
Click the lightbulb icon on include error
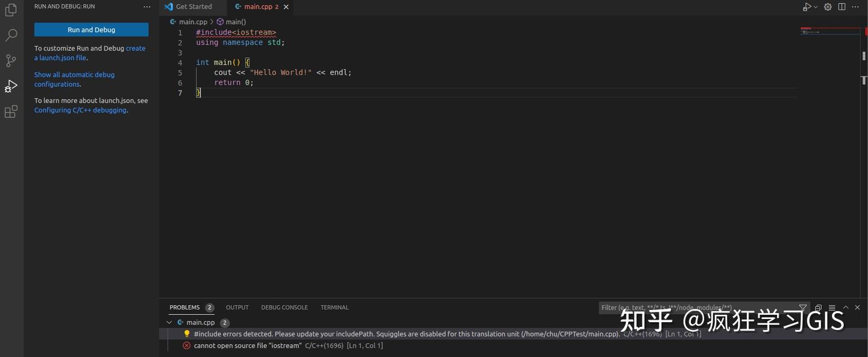(187, 334)
